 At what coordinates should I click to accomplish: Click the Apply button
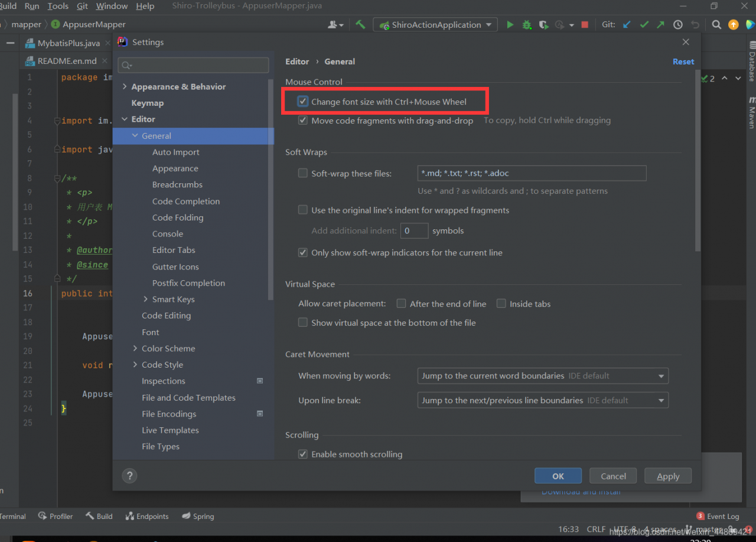(x=668, y=476)
